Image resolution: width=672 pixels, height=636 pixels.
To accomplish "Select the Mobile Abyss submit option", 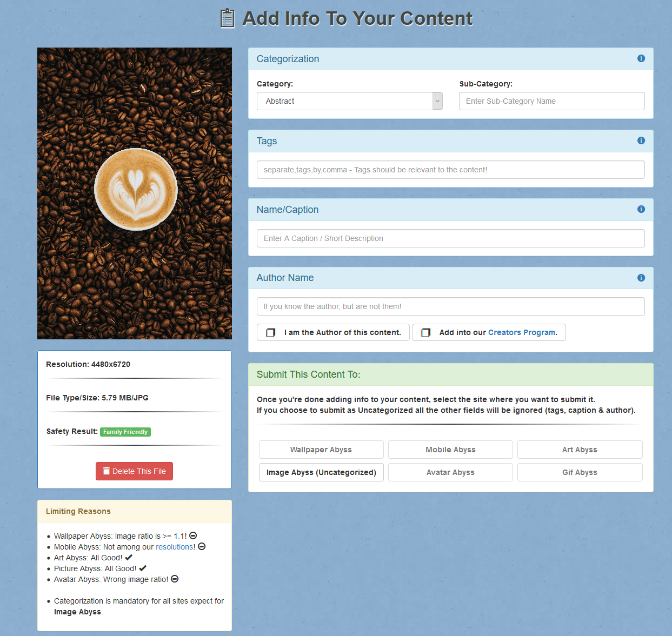I will click(450, 450).
